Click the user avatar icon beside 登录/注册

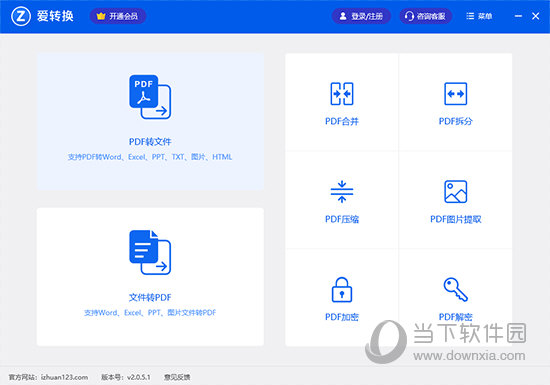tap(343, 16)
